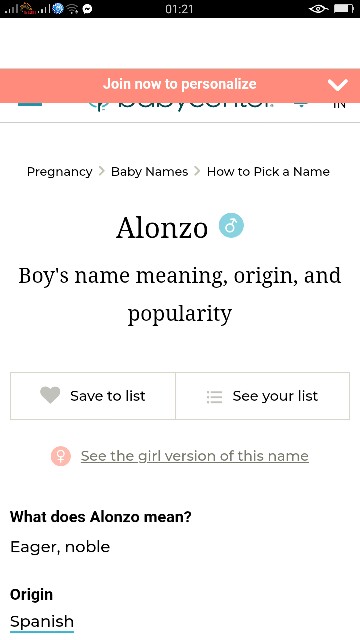Click the Save to list button
The height and width of the screenshot is (640, 360).
click(93, 396)
